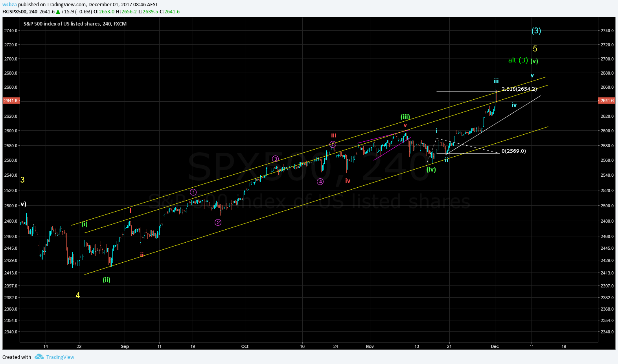Select the cyan "ii" wave label
Screen dimensions: 618x364
446,160
